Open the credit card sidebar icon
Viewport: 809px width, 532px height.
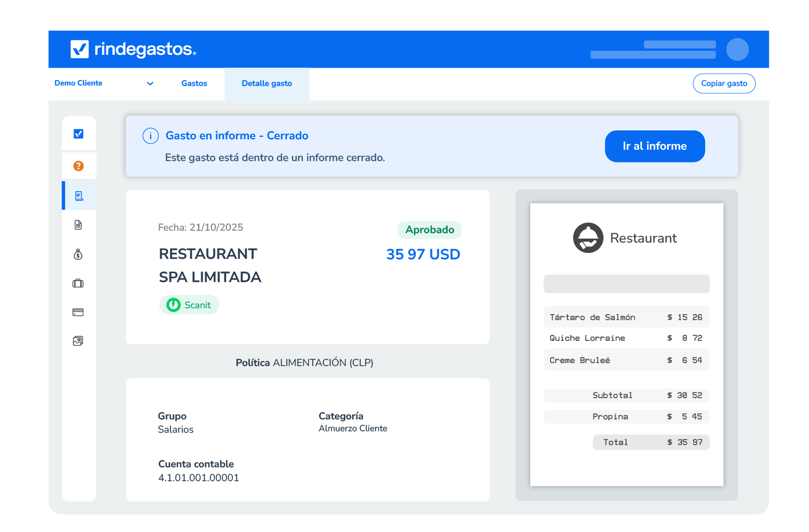78,312
